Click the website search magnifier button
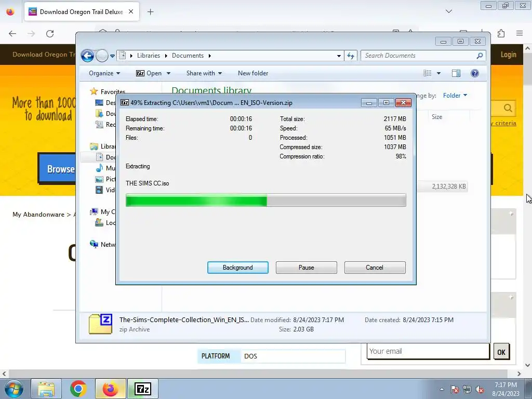Viewport: 532px width, 399px height. coord(508,108)
